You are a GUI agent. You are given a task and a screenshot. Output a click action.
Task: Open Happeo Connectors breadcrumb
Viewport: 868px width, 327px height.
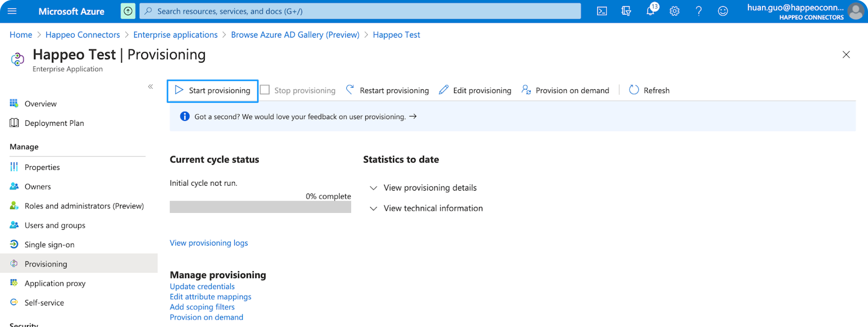pos(83,35)
